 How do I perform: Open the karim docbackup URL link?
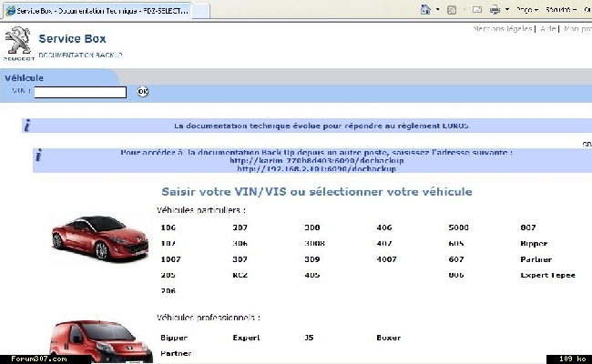316,161
